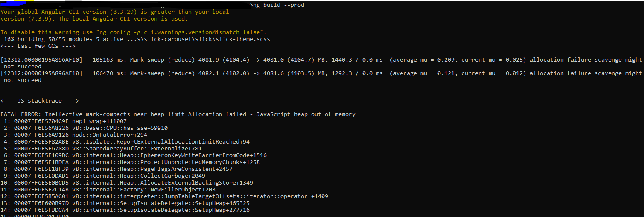Click the 'ng build --prod' command text
The width and height of the screenshot is (644, 217).
coord(279,5)
